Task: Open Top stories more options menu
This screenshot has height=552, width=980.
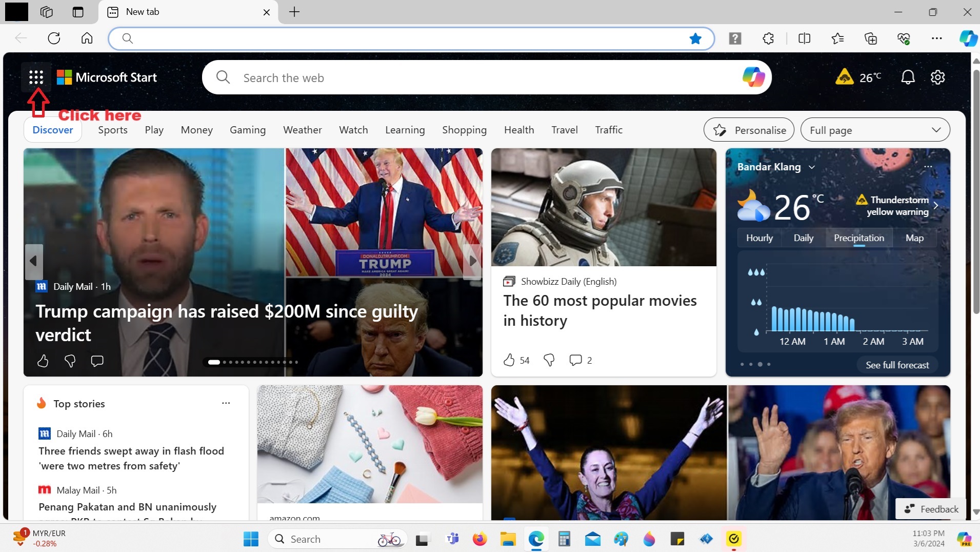Action: tap(226, 403)
